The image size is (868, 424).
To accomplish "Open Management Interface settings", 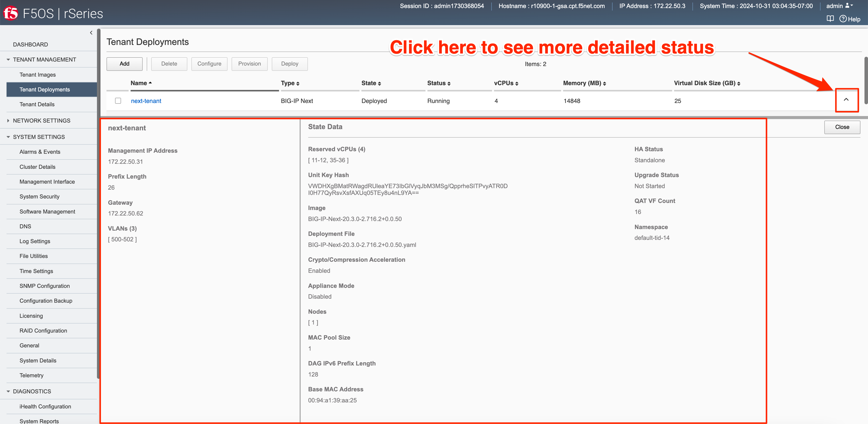I will pyautogui.click(x=47, y=182).
